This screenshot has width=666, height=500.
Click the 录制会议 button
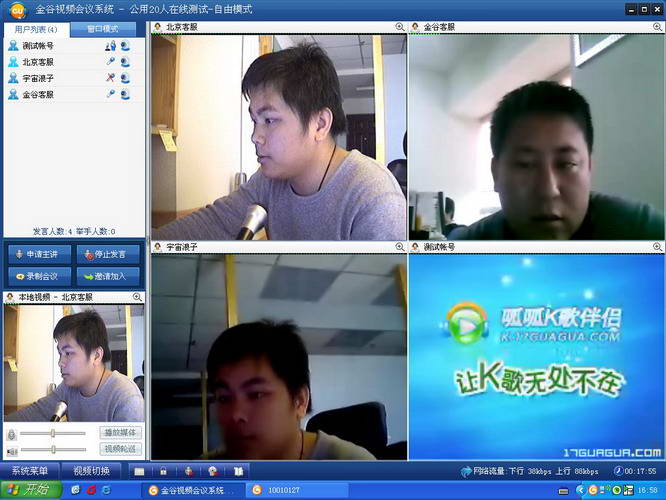point(40,276)
